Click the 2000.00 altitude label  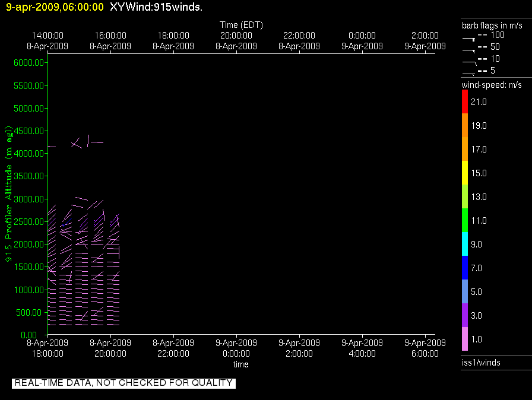tap(29, 244)
